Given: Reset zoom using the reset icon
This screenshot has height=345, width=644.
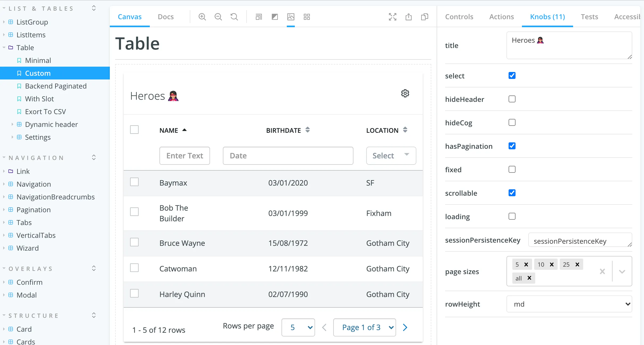Looking at the screenshot, I should [234, 17].
